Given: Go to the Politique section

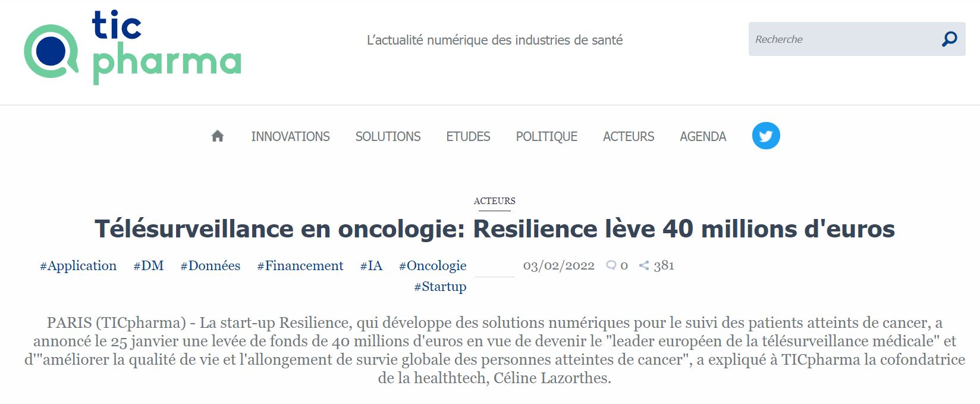Looking at the screenshot, I should pos(546,136).
